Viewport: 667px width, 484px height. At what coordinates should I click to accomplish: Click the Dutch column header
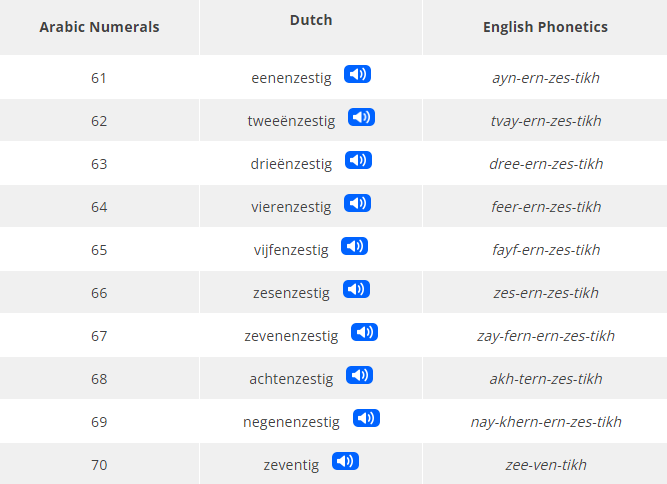pyautogui.click(x=311, y=20)
